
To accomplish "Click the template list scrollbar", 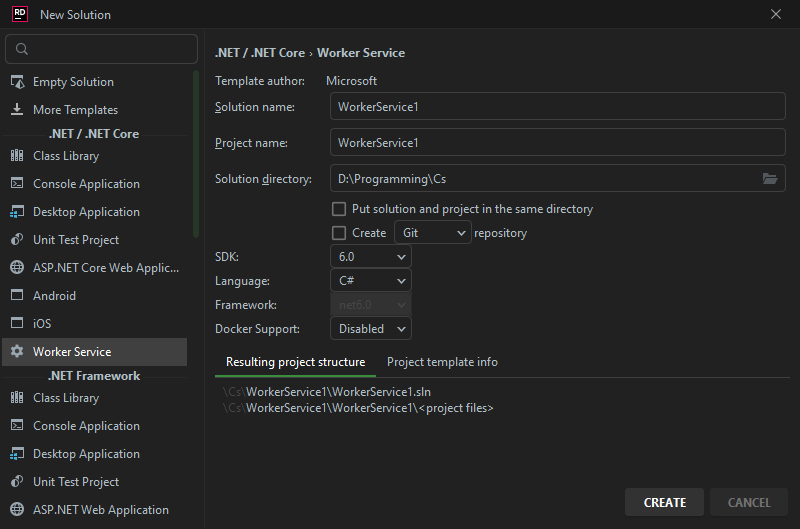I will click(196, 154).
